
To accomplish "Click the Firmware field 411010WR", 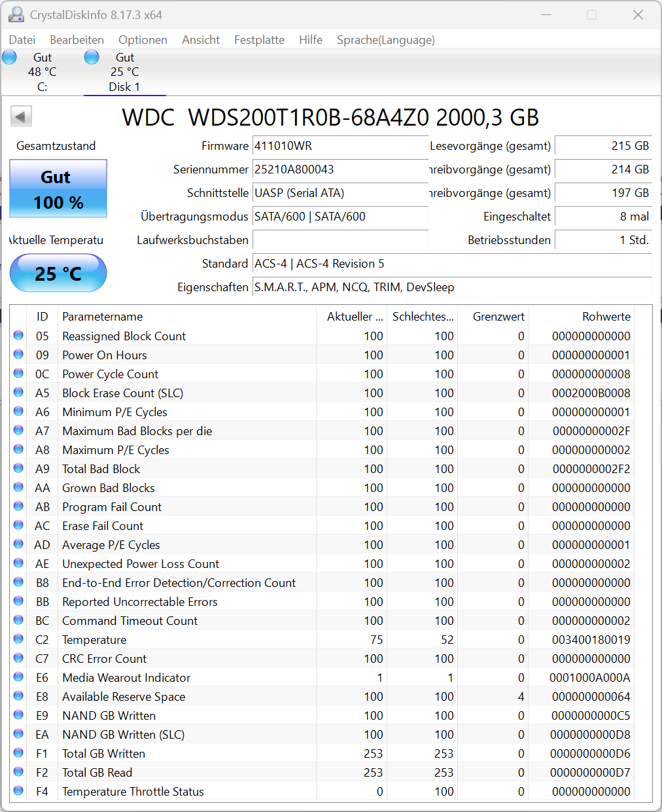I will pos(340,146).
